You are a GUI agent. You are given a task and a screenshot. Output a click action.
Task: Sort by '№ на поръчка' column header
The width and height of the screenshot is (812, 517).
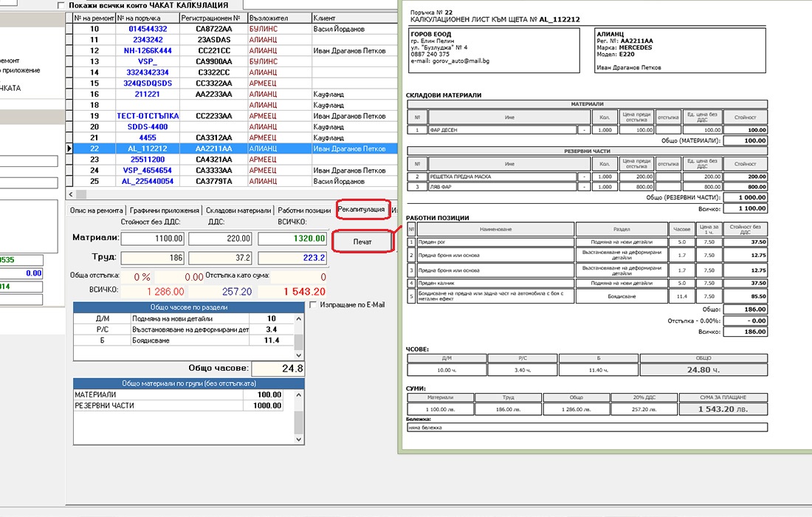[x=147, y=18]
